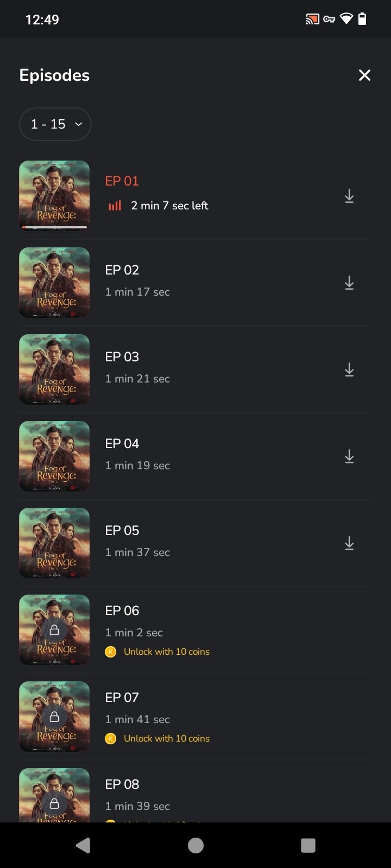Close the Episodes panel
This screenshot has width=391, height=868.
click(364, 75)
